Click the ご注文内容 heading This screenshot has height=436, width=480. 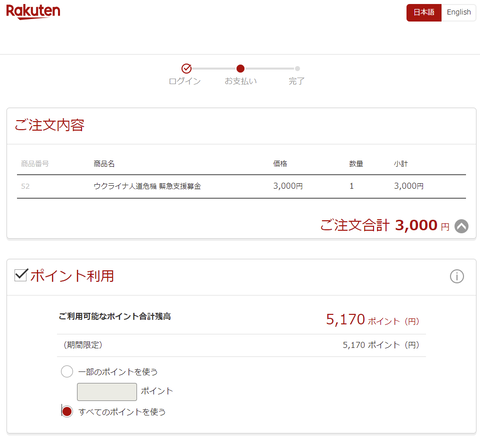point(49,125)
